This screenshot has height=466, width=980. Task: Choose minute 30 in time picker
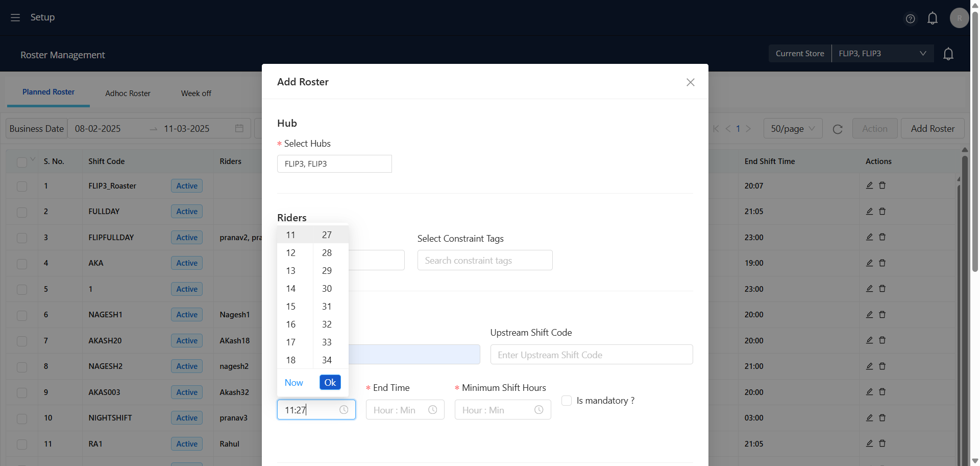click(327, 289)
